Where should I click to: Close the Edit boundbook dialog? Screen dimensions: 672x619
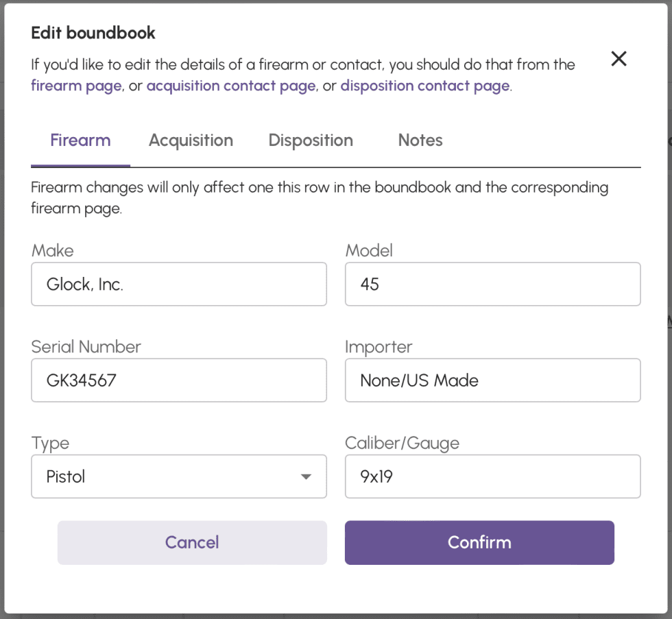point(619,59)
